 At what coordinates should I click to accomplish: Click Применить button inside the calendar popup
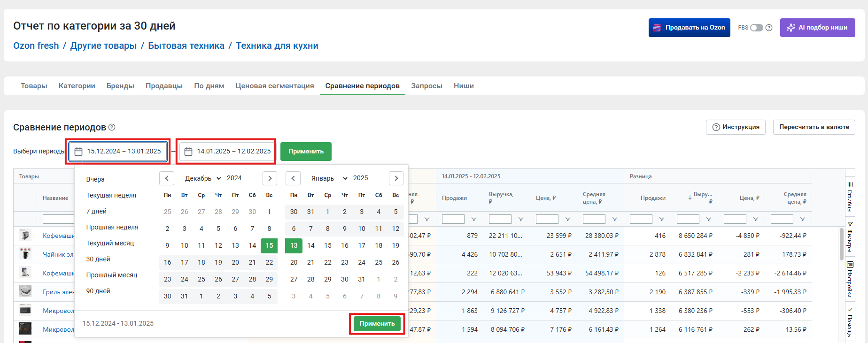tap(377, 323)
